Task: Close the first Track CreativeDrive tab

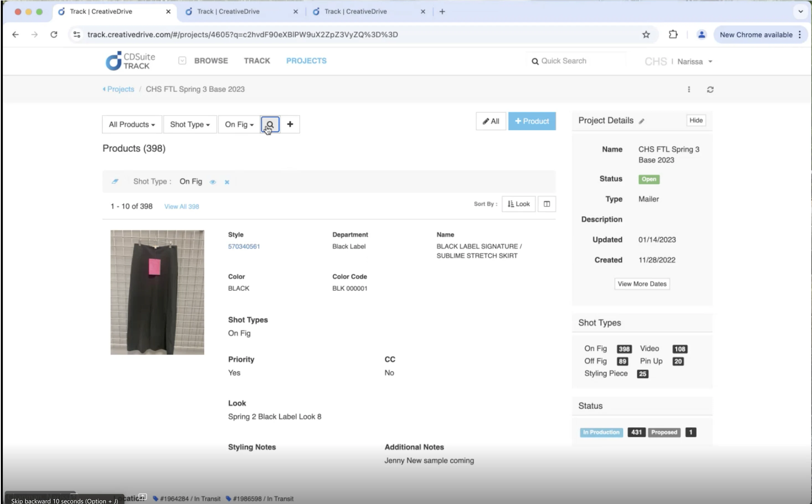Action: [168, 12]
